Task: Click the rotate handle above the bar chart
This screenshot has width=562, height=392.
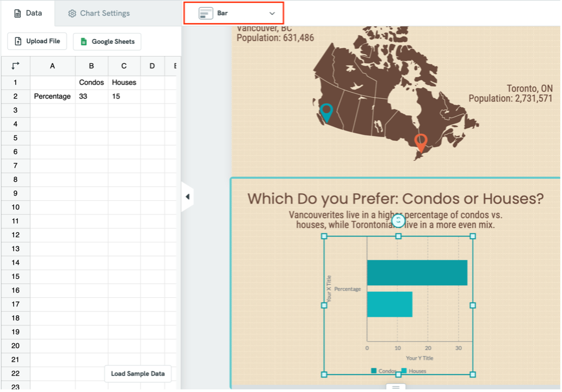Action: 398,220
